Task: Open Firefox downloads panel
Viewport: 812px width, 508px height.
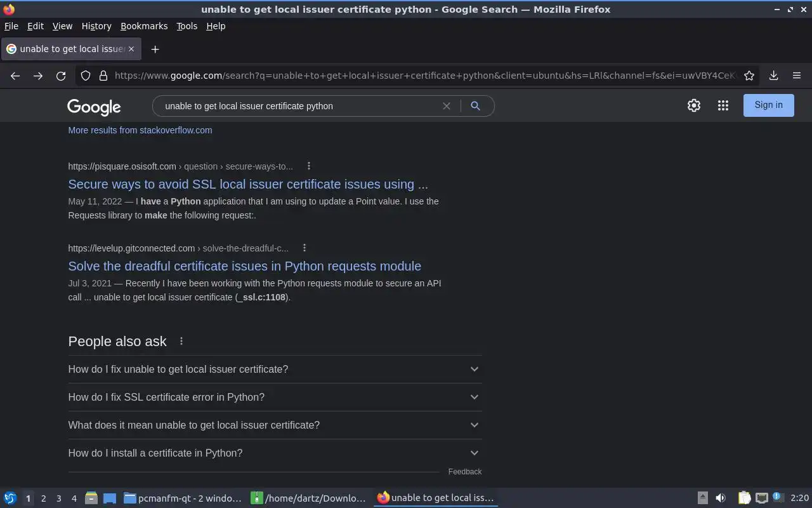Action: pos(774,76)
